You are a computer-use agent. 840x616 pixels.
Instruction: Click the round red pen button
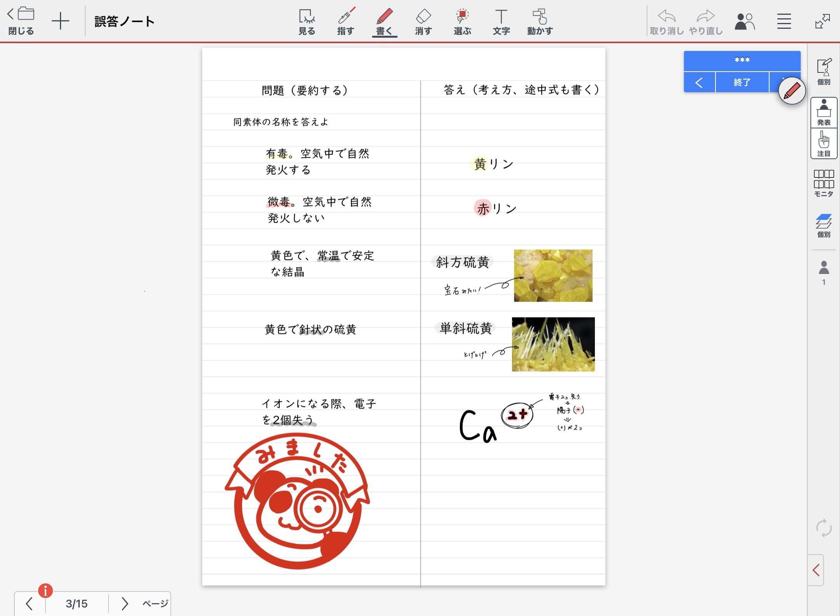click(x=792, y=91)
